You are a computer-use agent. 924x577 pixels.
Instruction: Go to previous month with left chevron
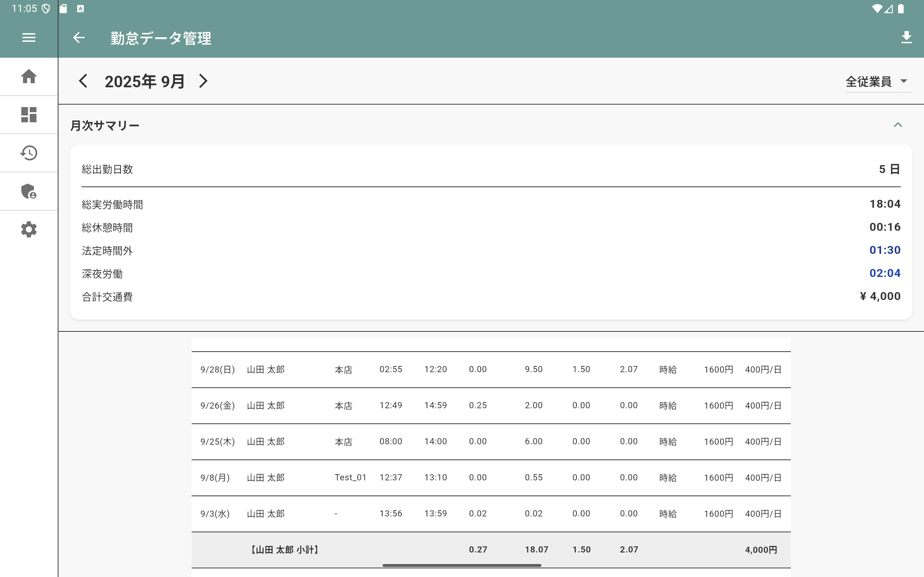click(x=84, y=80)
